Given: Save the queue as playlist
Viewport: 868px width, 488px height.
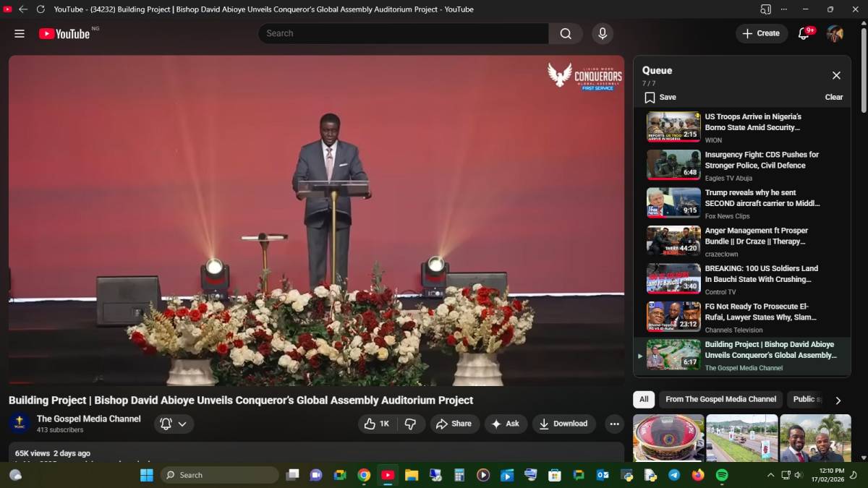Looking at the screenshot, I should [660, 97].
